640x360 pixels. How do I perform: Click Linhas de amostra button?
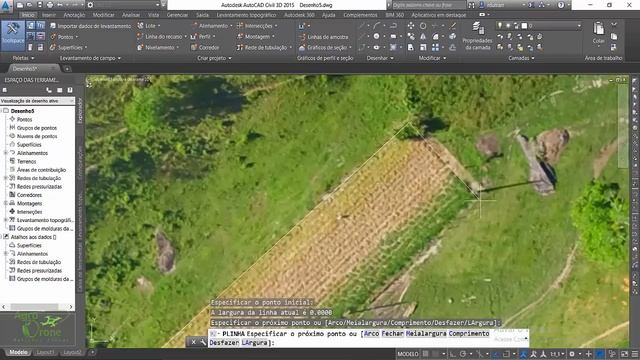[x=324, y=37]
